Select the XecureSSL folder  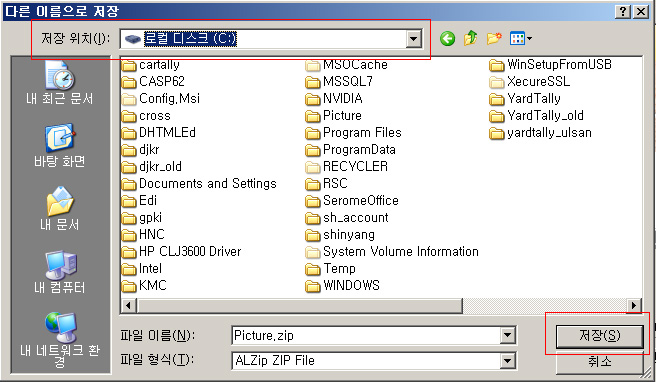(x=530, y=81)
